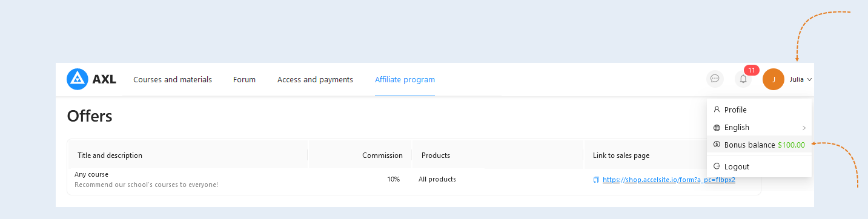The width and height of the screenshot is (868, 219).
Task: Click the All products cell
Action: (437, 179)
